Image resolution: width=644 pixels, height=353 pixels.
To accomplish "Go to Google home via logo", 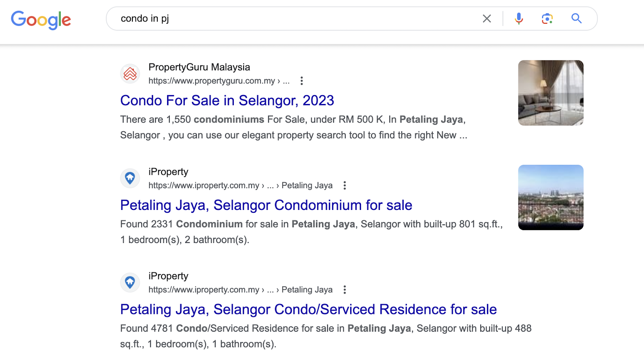I will (x=41, y=20).
